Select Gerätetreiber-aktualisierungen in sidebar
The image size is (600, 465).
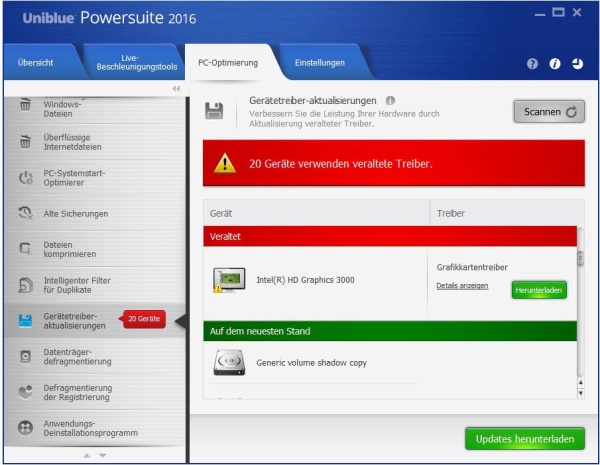(x=95, y=321)
